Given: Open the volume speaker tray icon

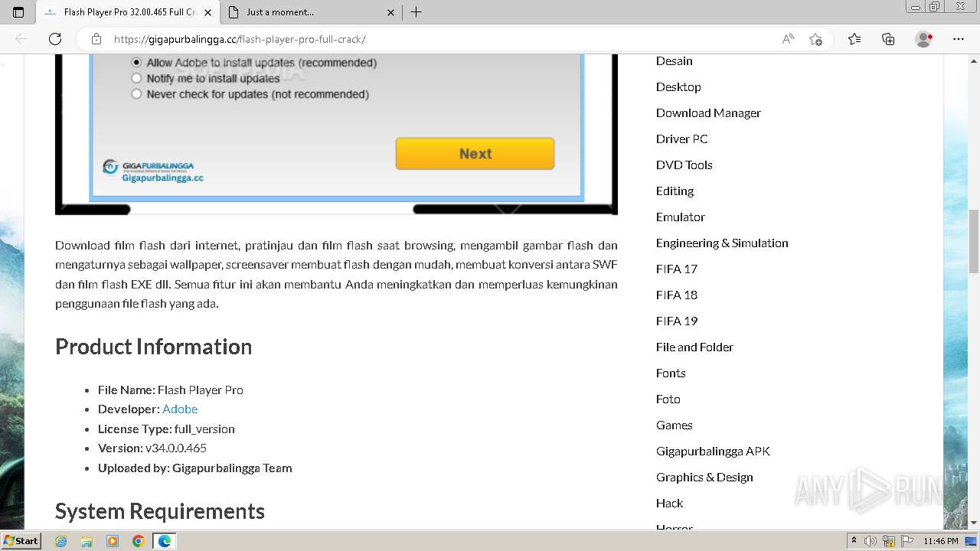Looking at the screenshot, I should 871,541.
